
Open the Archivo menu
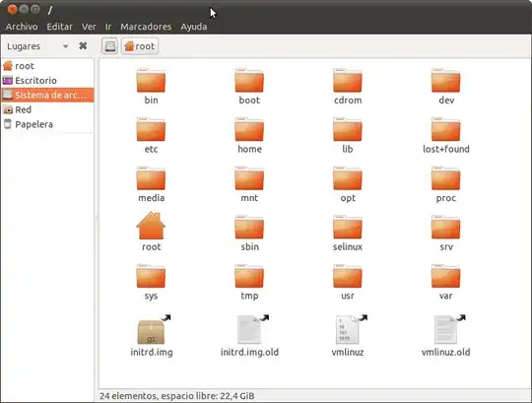point(22,27)
